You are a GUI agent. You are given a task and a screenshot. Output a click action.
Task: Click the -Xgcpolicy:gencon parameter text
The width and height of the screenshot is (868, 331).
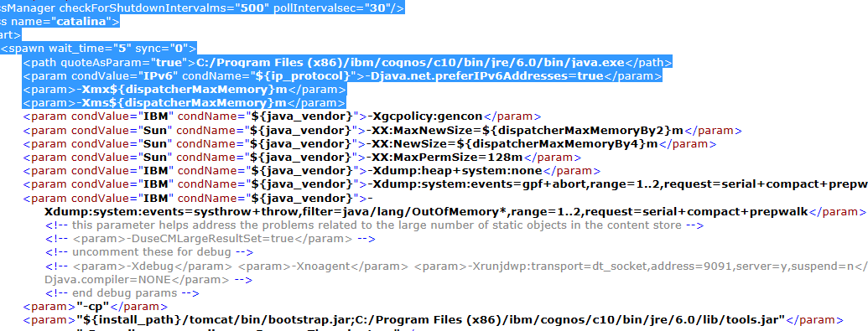pos(426,116)
